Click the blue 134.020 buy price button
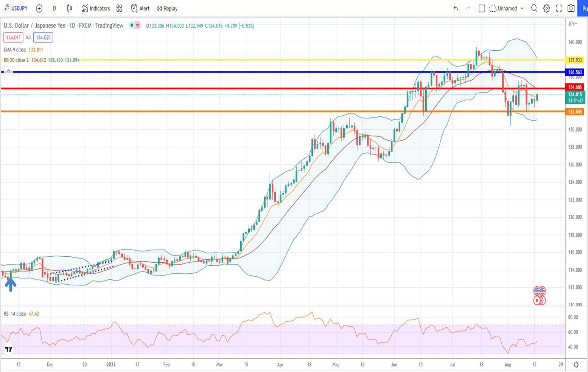The image size is (588, 372). [x=43, y=37]
